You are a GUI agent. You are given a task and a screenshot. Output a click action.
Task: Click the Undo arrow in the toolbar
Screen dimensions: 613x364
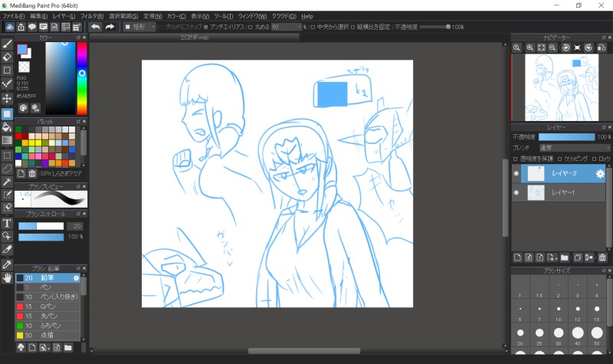pyautogui.click(x=95, y=27)
